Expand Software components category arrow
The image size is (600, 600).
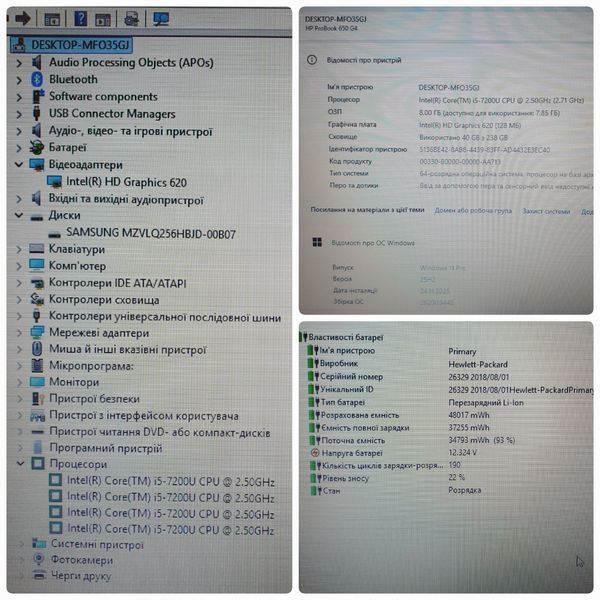[19, 97]
